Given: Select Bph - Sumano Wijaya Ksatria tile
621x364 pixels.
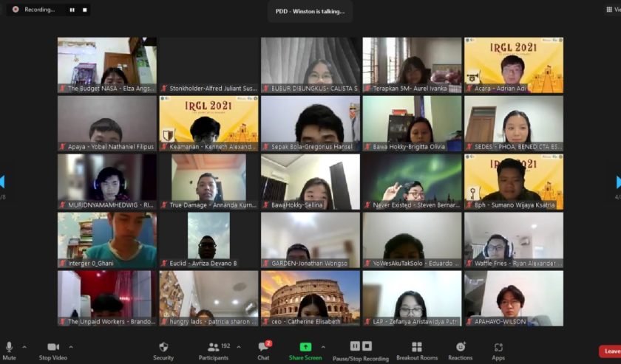Looking at the screenshot, I should click(514, 182).
